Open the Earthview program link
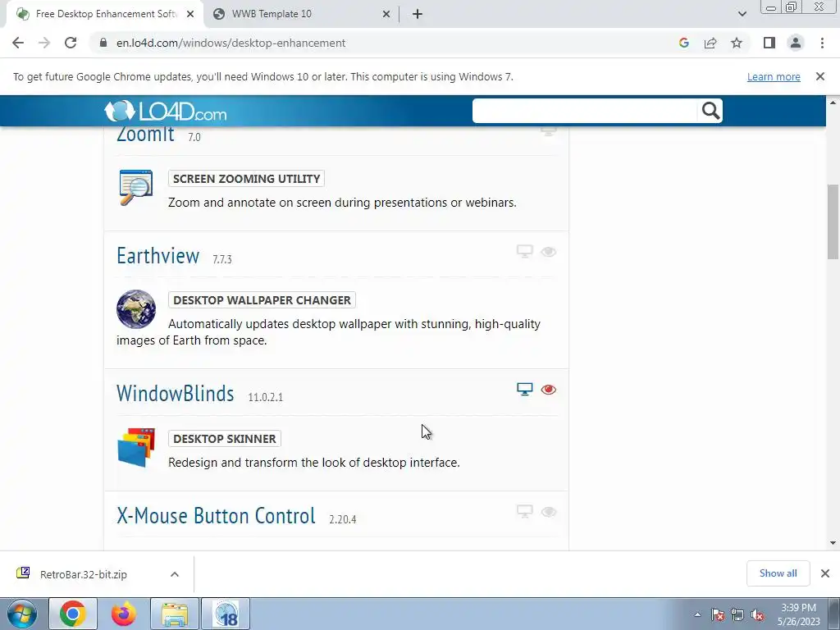The height and width of the screenshot is (630, 840). coord(158,256)
